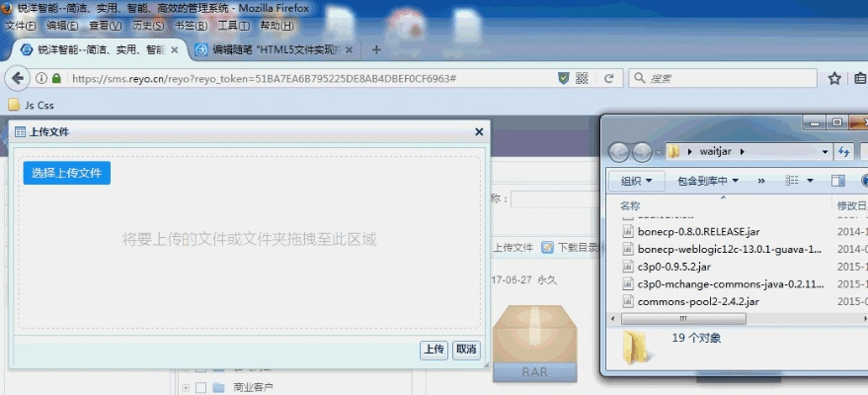Click the RAR archive thumbnail

[x=535, y=344]
